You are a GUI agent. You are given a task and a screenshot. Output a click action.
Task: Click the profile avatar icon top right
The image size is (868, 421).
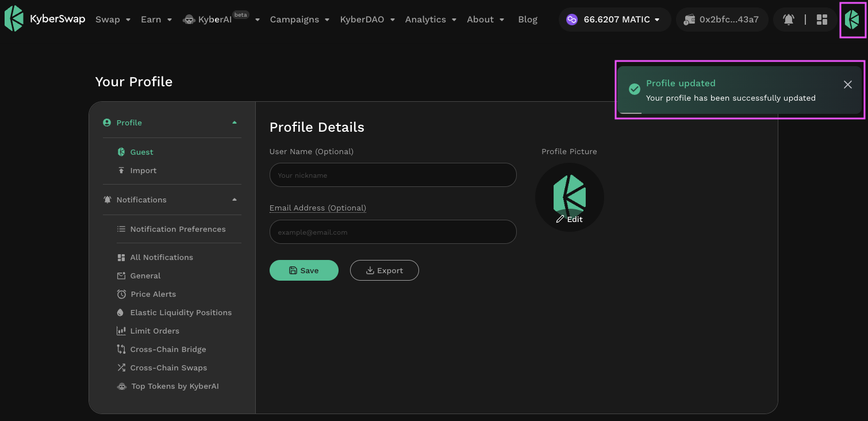852,20
